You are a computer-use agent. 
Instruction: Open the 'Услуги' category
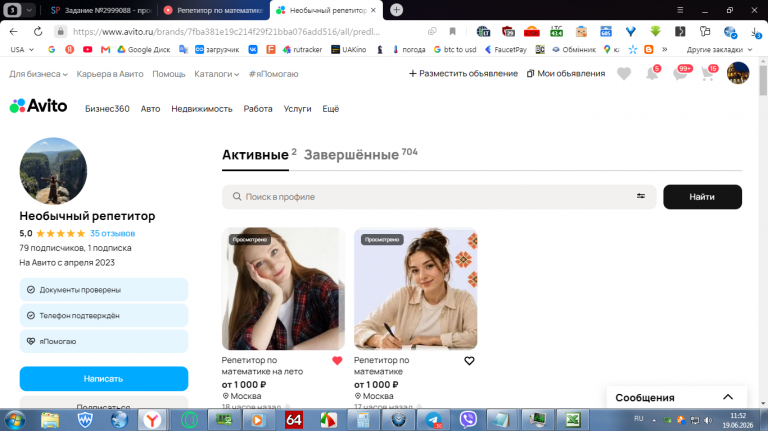point(297,109)
